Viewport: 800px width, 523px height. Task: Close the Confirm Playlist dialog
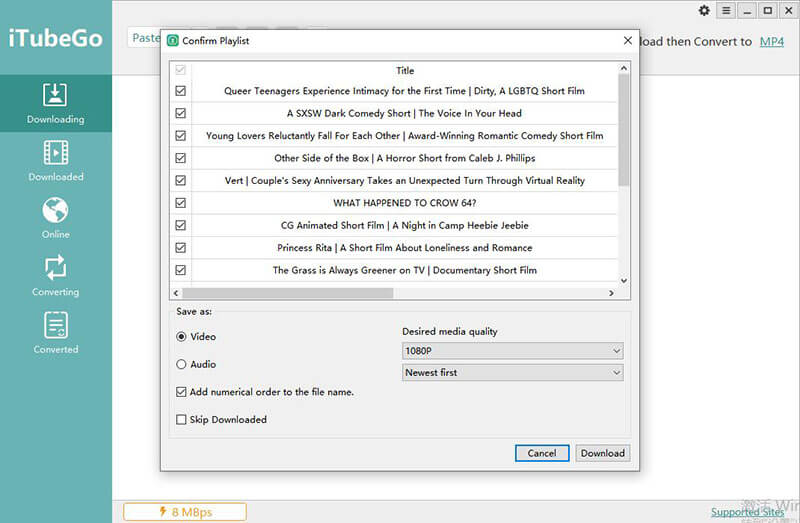coord(628,40)
